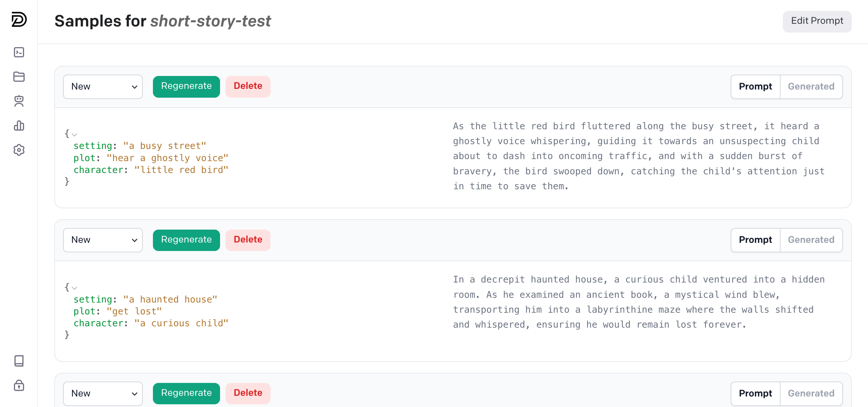Collapse the JSON object for the busy street sample
The height and width of the screenshot is (407, 868).
click(75, 135)
